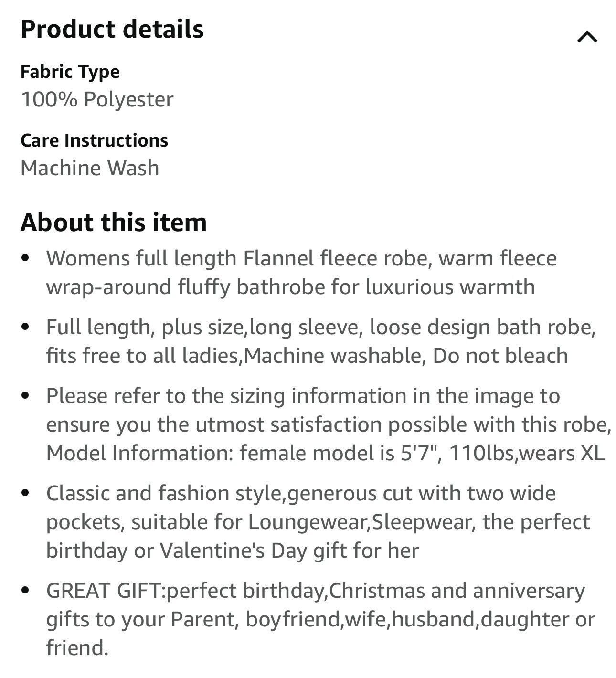Click the bullet dot beside 'Please refer'
Viewport: 616px width, 678px height.
tap(26, 396)
